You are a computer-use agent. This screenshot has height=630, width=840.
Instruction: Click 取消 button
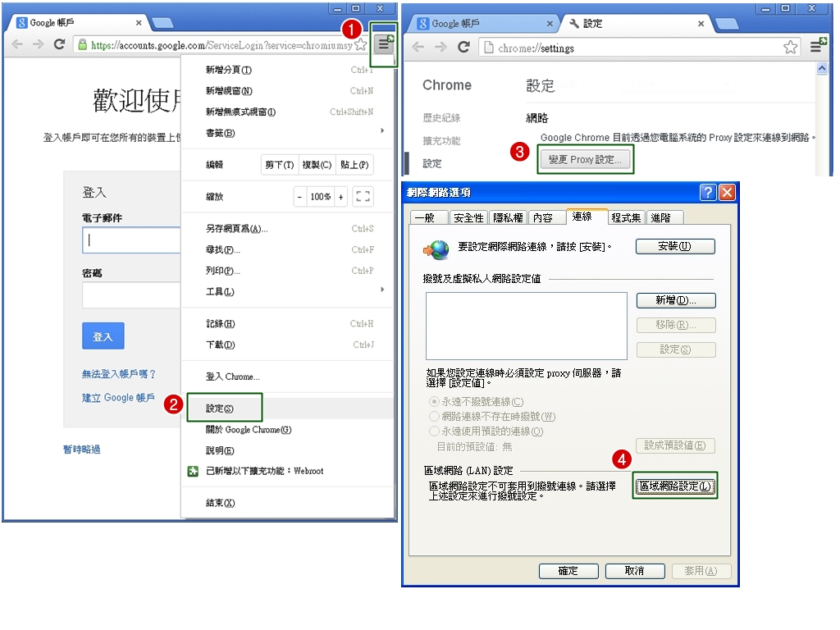tap(635, 571)
